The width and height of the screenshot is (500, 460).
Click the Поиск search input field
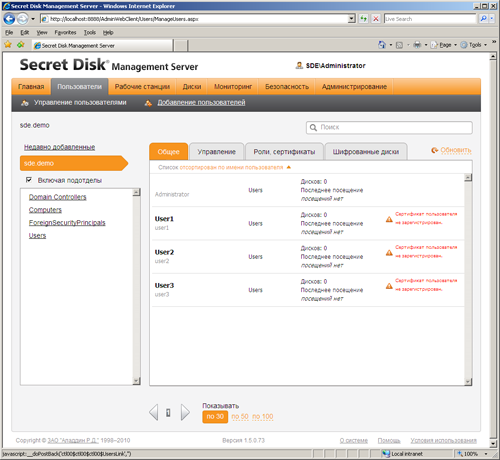pos(389,127)
